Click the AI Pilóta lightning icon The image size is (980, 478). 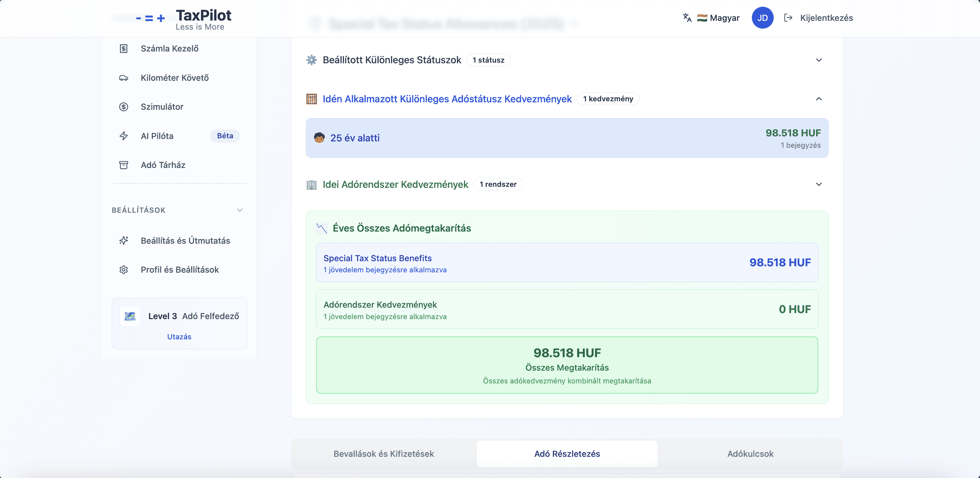[x=124, y=136]
